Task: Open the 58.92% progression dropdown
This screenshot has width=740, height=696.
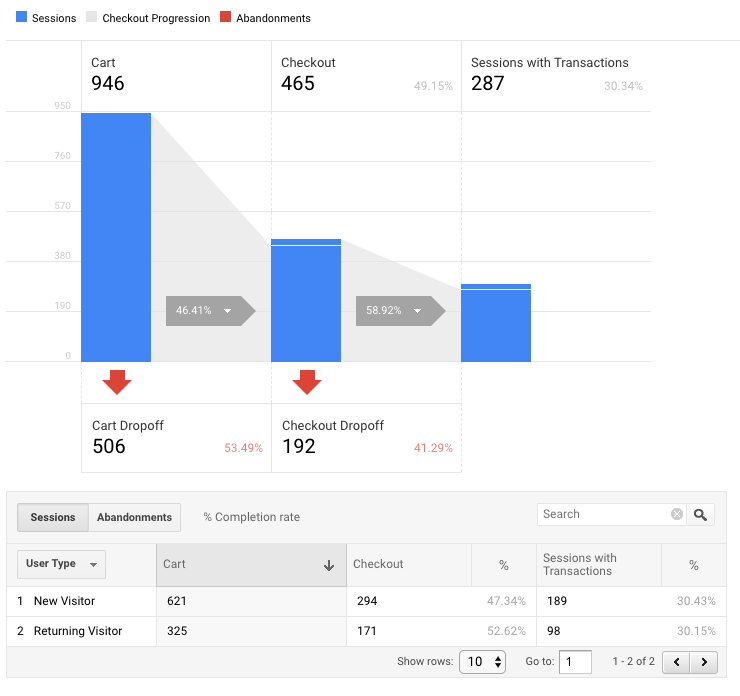Action: pos(401,310)
